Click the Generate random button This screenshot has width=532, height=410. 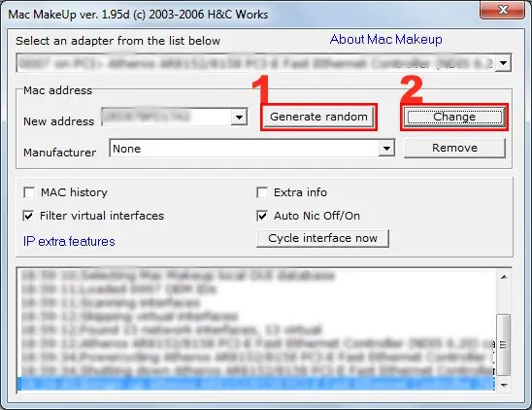[318, 117]
